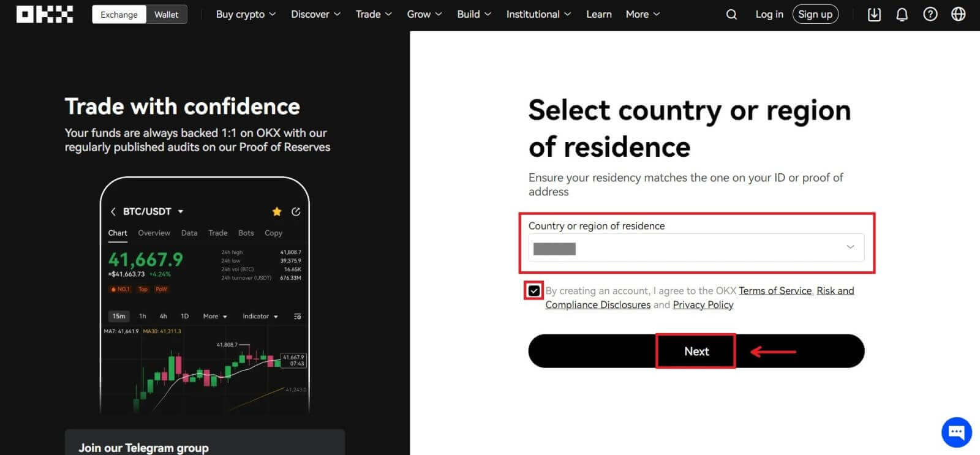Viewport: 980px width, 455px height.
Task: Open the Terms of Service link
Action: point(775,291)
